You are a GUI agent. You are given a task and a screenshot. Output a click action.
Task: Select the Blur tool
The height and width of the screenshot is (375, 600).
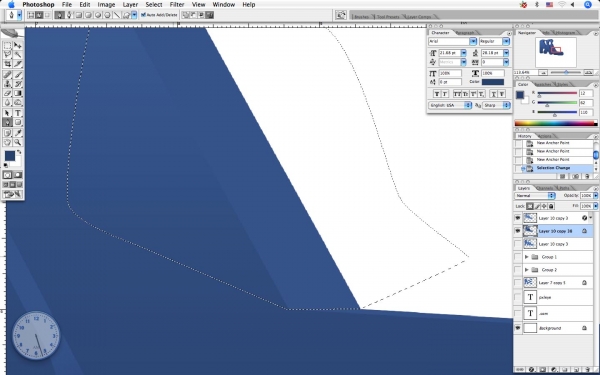(x=7, y=102)
